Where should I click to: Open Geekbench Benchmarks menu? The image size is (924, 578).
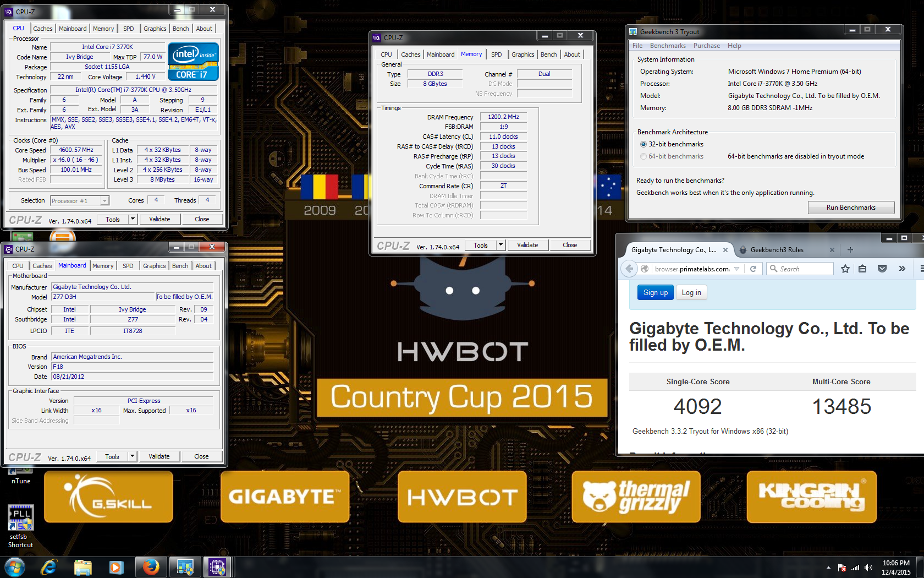pos(668,46)
